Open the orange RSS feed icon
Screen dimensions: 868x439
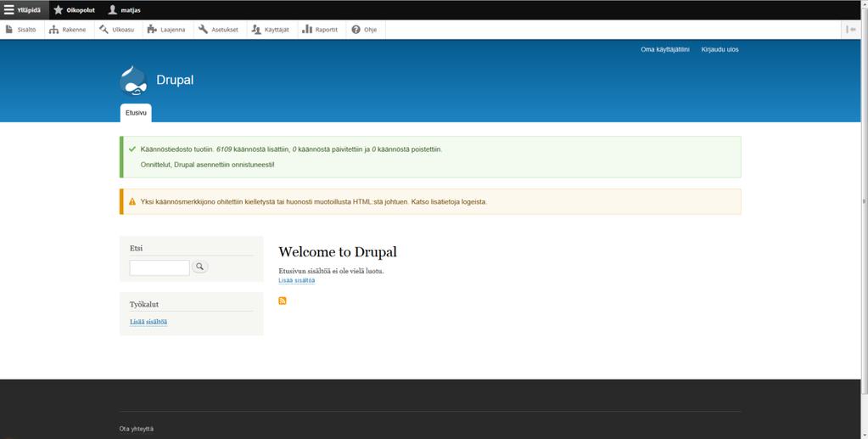[283, 301]
